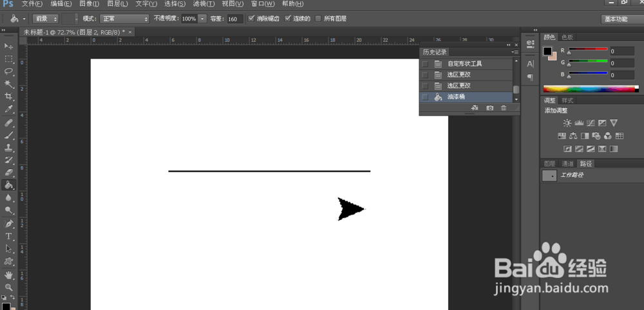Screen dimensions: 644x310
Task: Add an Exposure adjustment
Action: [602, 123]
